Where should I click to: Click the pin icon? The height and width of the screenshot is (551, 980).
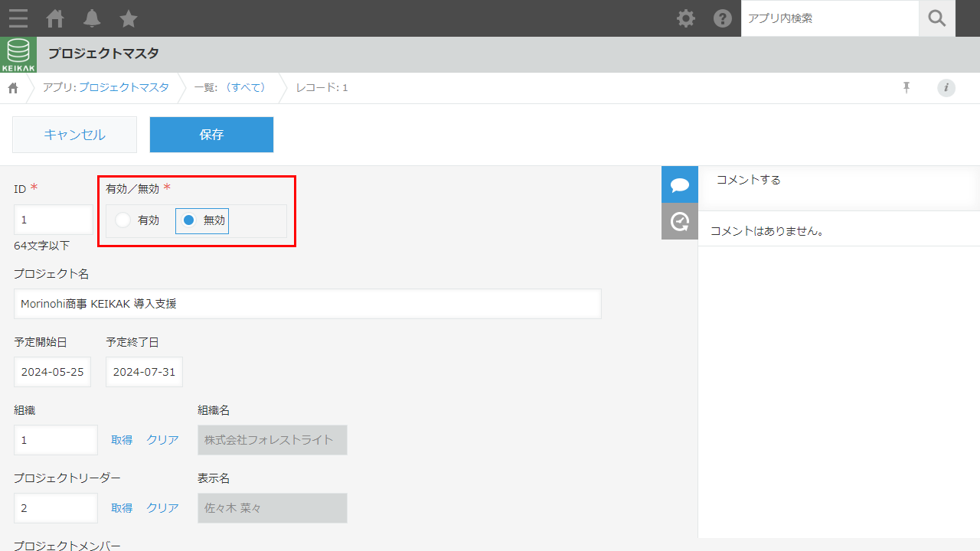pyautogui.click(x=906, y=88)
